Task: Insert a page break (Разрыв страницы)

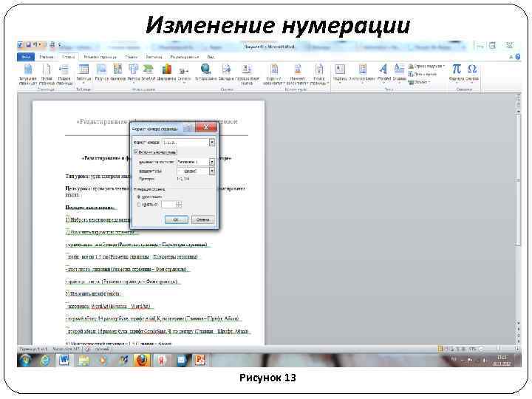Action: [64, 74]
